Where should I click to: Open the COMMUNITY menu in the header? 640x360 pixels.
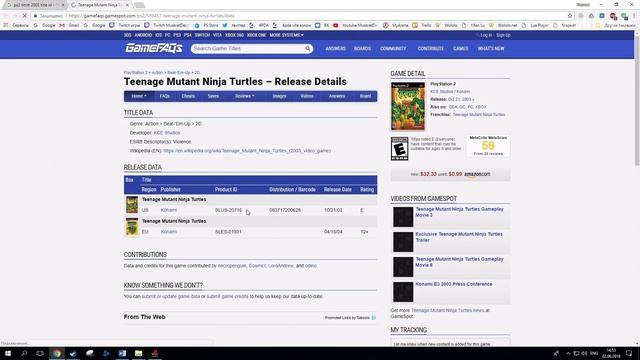click(393, 49)
